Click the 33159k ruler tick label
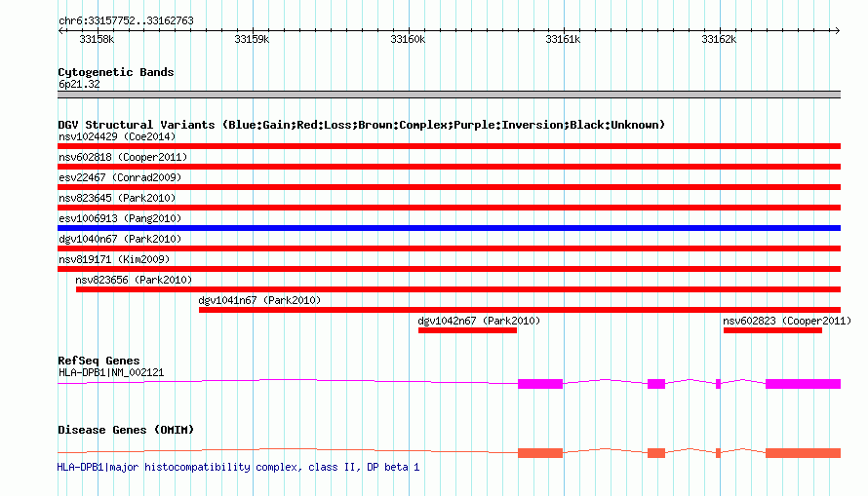Screen dimensions: 868x496 pos(252,39)
